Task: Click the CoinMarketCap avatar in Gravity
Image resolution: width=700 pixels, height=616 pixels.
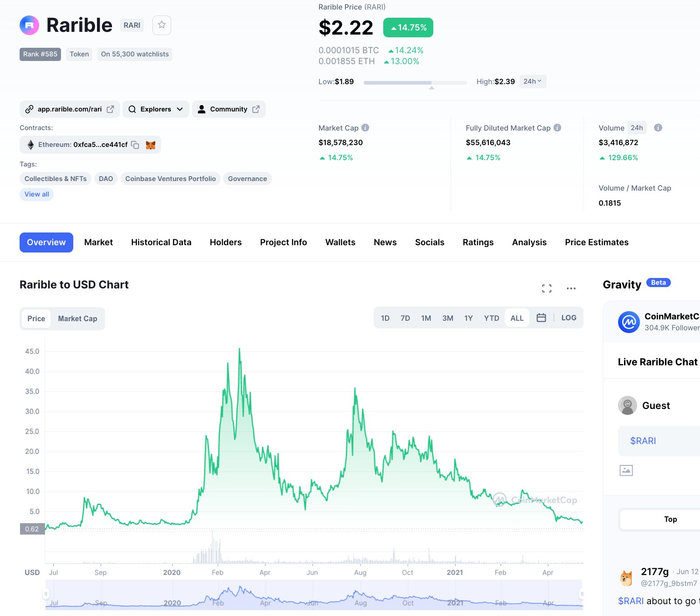Action: pyautogui.click(x=629, y=322)
